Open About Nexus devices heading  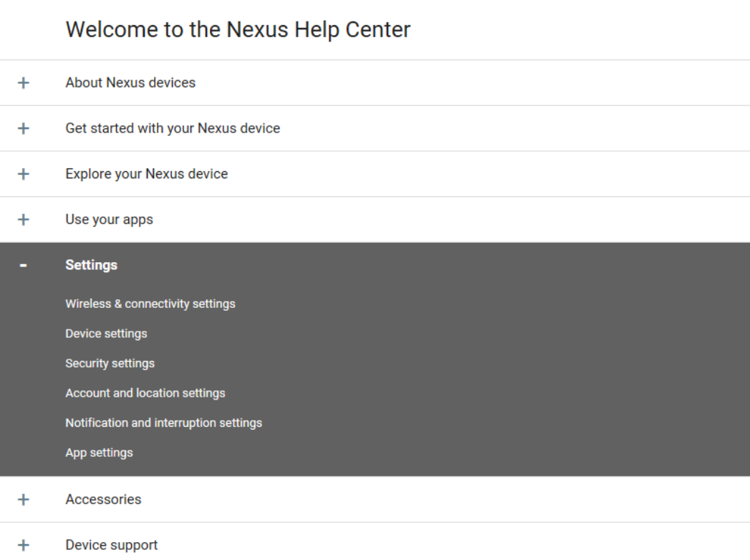click(x=130, y=83)
